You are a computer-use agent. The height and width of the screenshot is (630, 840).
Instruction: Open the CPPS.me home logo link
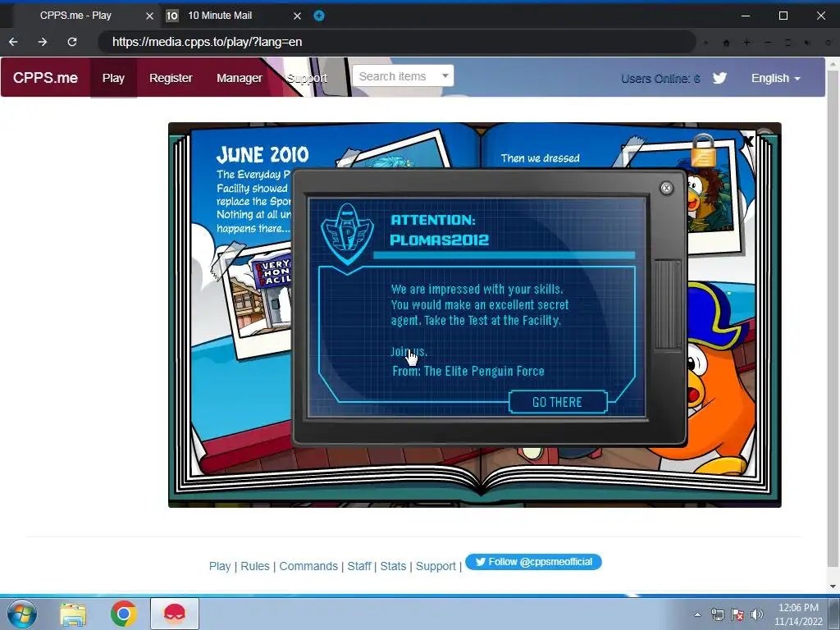point(46,78)
